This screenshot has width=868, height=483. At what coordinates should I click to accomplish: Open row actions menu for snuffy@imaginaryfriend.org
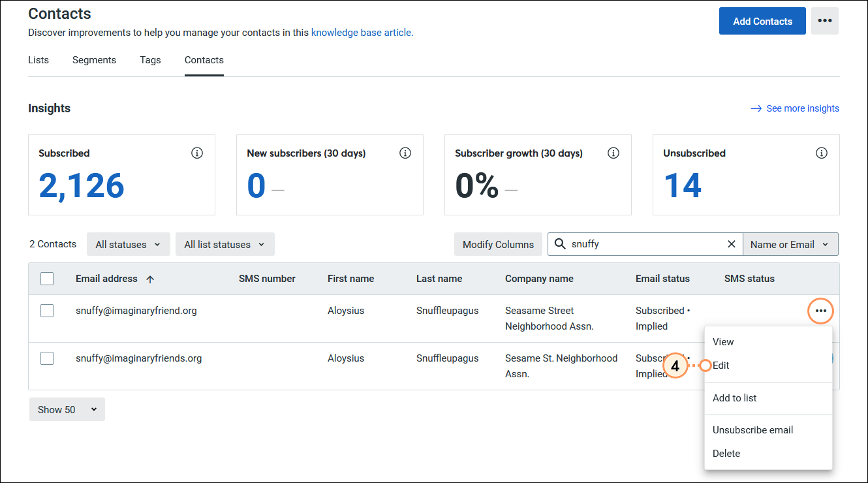(x=821, y=311)
